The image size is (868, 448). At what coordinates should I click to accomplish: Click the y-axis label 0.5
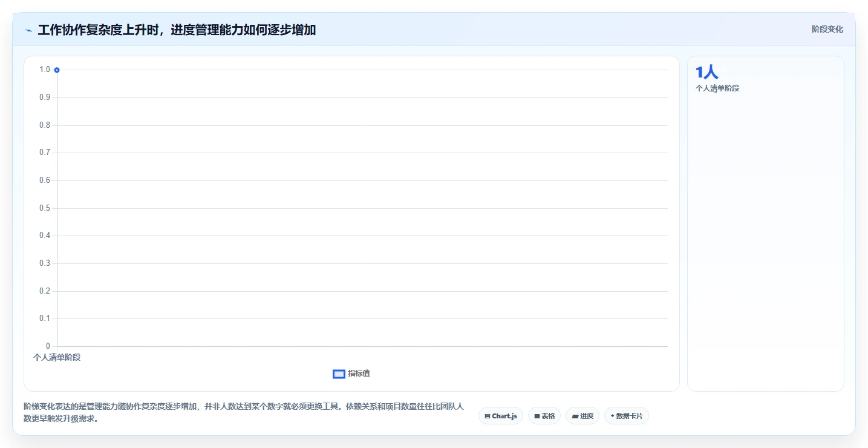coord(45,208)
